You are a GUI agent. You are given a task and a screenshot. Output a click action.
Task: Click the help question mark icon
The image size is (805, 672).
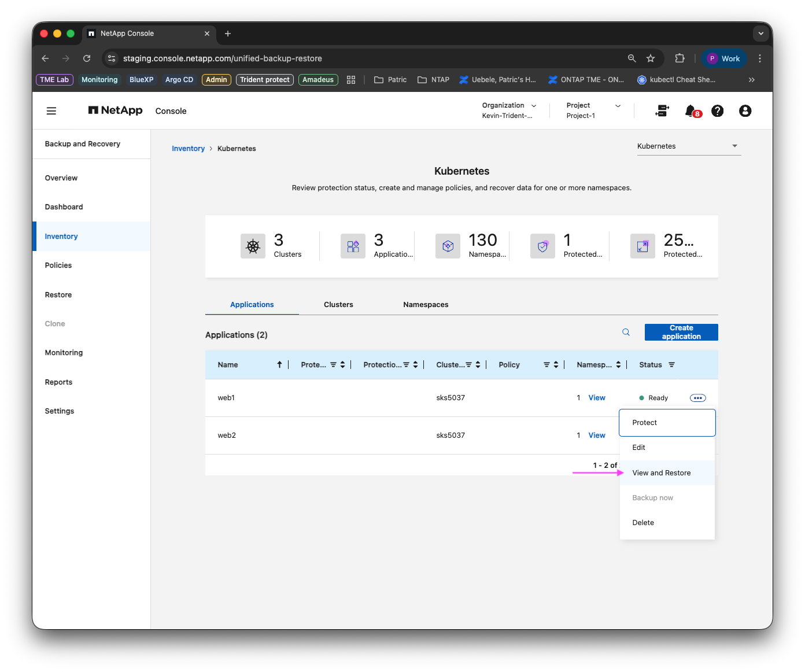coord(717,110)
